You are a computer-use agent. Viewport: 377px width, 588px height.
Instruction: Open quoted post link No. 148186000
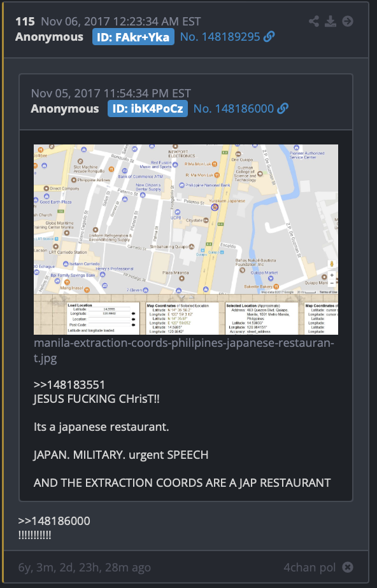(234, 109)
